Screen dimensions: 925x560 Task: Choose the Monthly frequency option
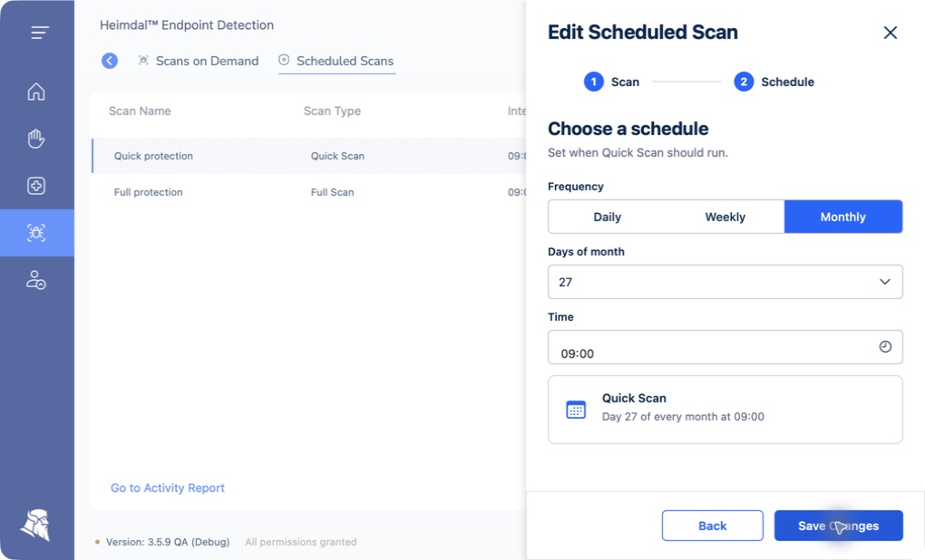[x=843, y=217]
